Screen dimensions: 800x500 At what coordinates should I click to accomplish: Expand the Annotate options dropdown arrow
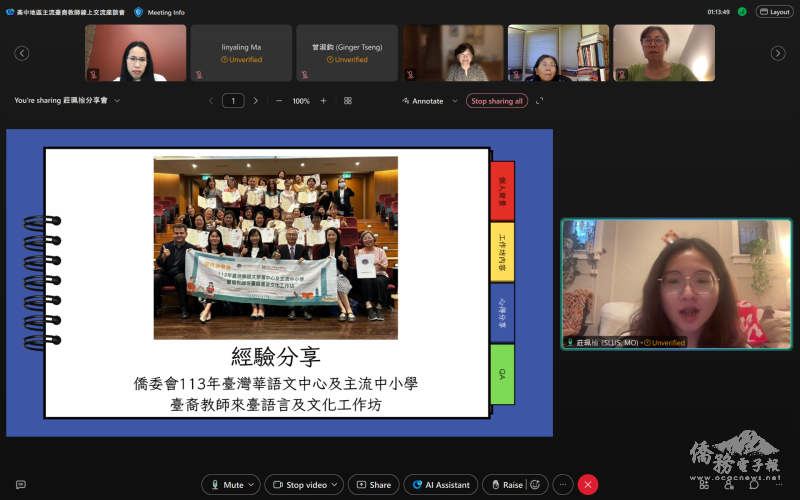(455, 101)
